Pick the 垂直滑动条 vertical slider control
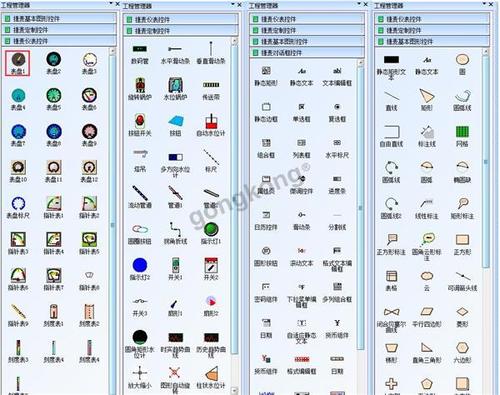The width and height of the screenshot is (500, 395). tap(211, 53)
